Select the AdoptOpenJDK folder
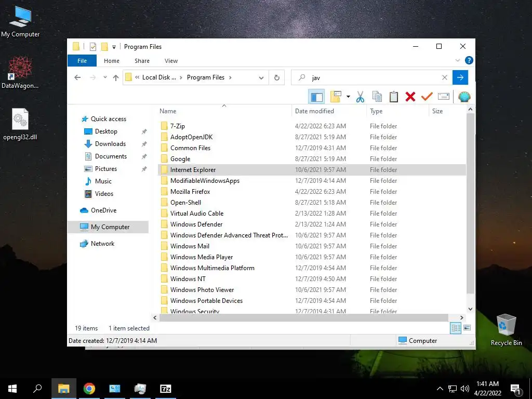532x399 pixels. (191, 137)
